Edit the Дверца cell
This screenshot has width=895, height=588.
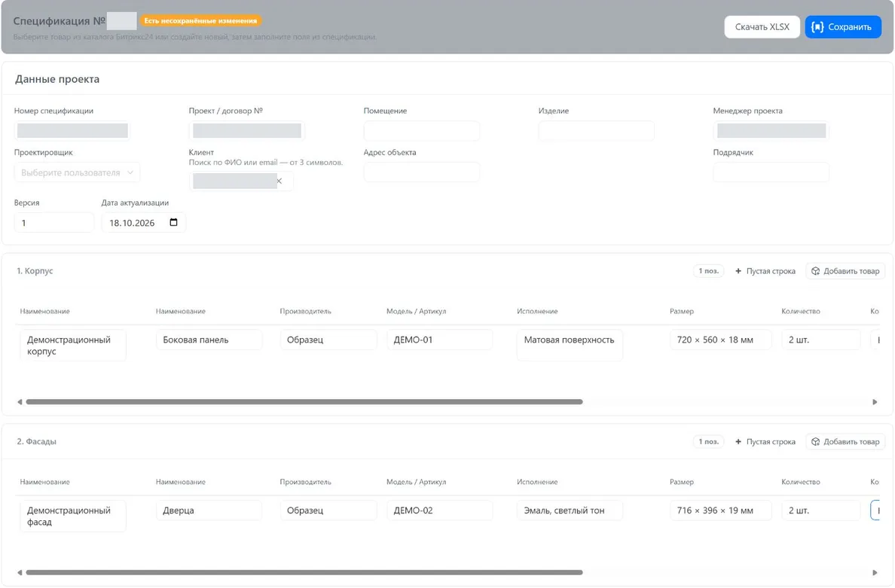209,510
